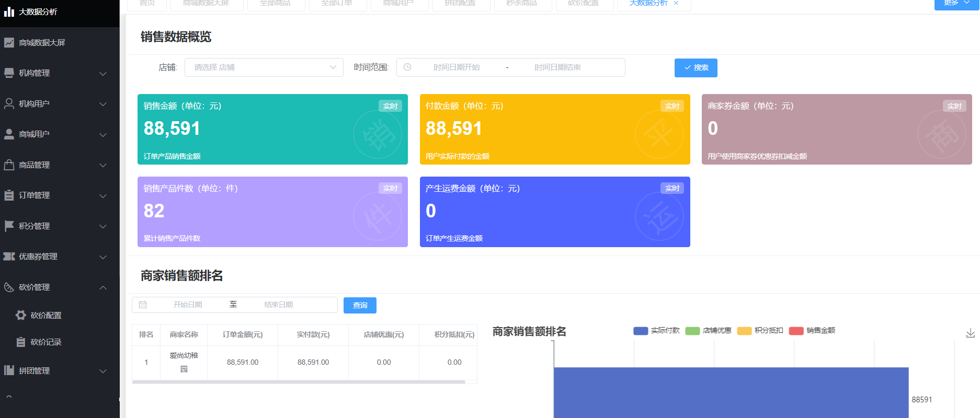
Task: Focus the 时间日期开始 start date field
Action: pyautogui.click(x=457, y=67)
